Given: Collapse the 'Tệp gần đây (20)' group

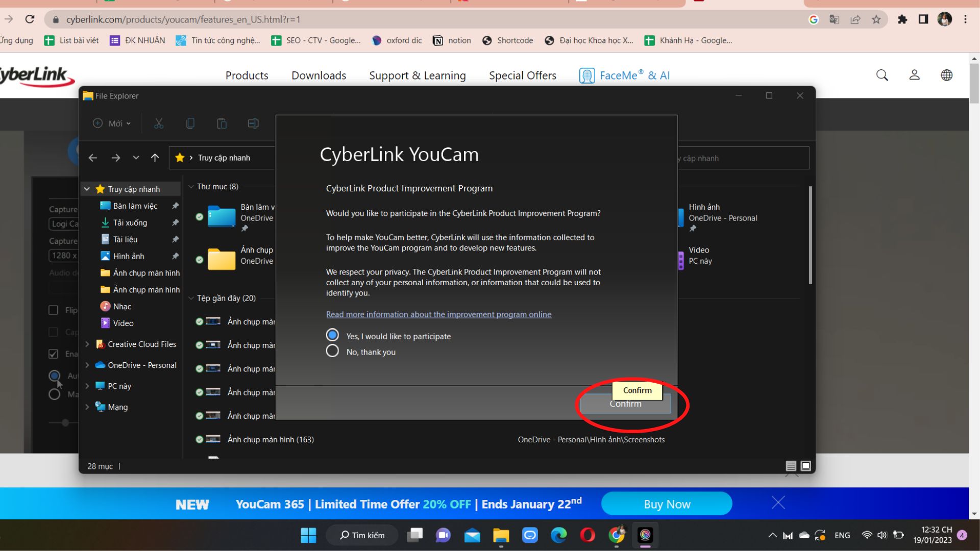Looking at the screenshot, I should tap(191, 298).
